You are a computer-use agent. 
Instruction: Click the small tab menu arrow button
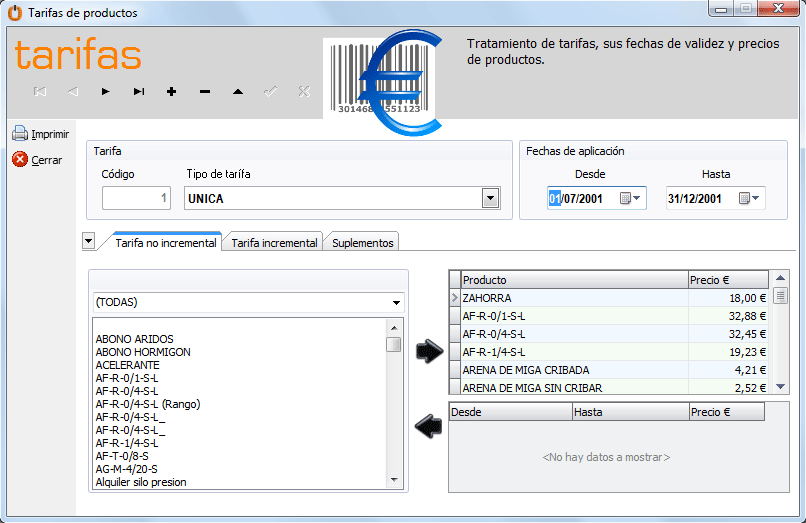tap(88, 241)
